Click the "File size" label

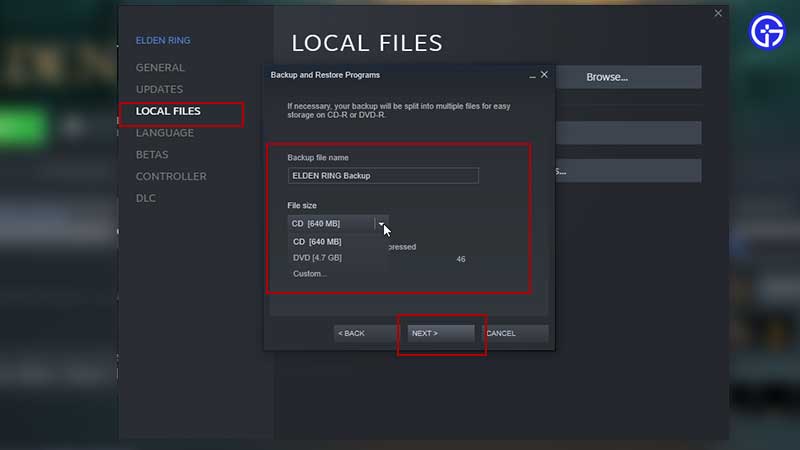point(302,206)
